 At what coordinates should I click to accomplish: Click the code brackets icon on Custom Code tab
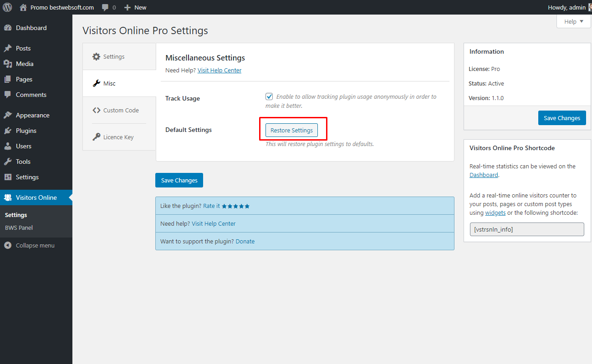tap(96, 110)
